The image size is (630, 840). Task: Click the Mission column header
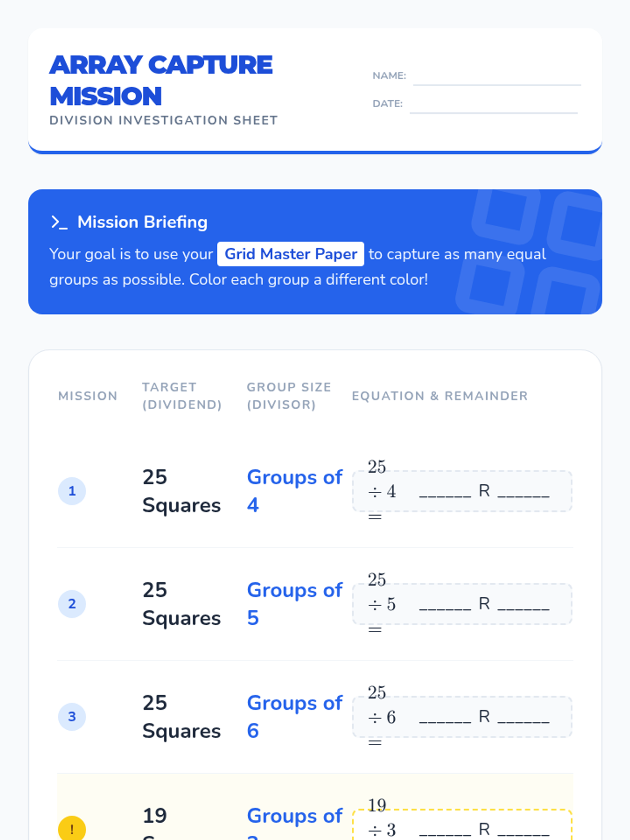(x=88, y=396)
